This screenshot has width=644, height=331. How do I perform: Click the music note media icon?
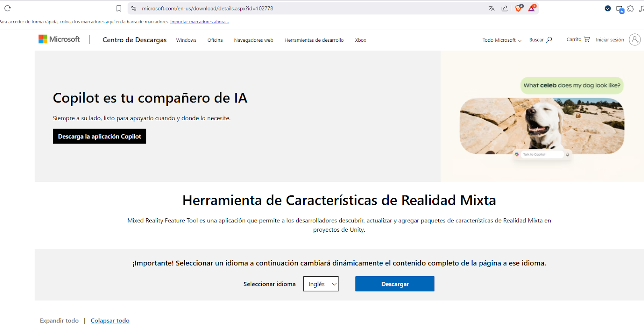click(641, 8)
